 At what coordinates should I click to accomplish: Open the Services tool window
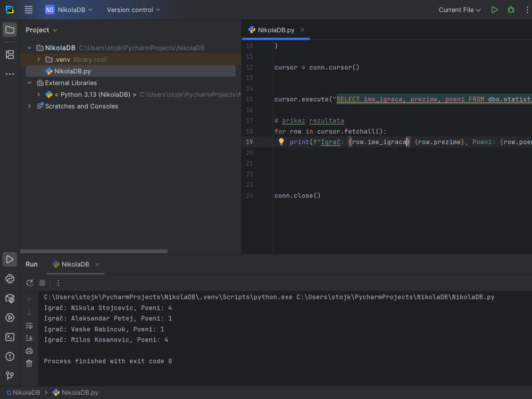[10, 318]
